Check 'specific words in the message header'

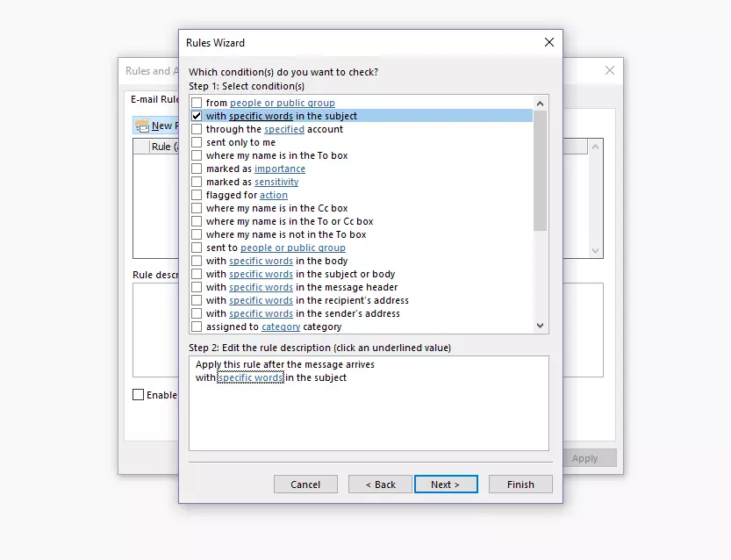[x=197, y=287]
